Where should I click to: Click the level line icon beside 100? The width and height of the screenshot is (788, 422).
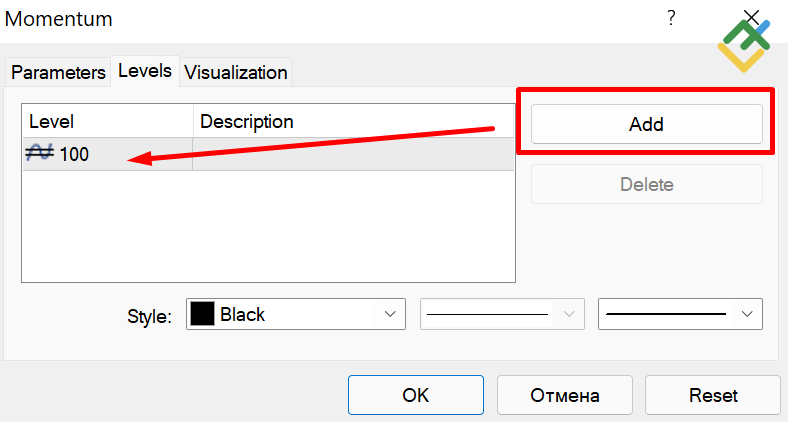pos(40,154)
